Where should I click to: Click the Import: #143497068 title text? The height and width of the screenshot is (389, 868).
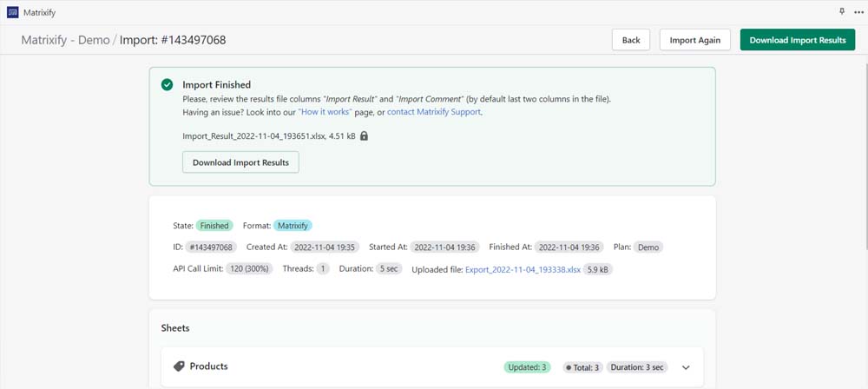173,40
